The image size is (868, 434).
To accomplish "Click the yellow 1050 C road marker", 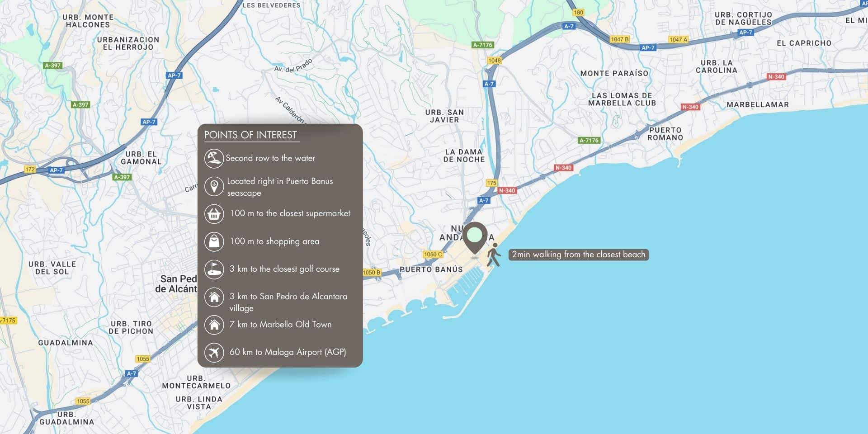I will 433,255.
